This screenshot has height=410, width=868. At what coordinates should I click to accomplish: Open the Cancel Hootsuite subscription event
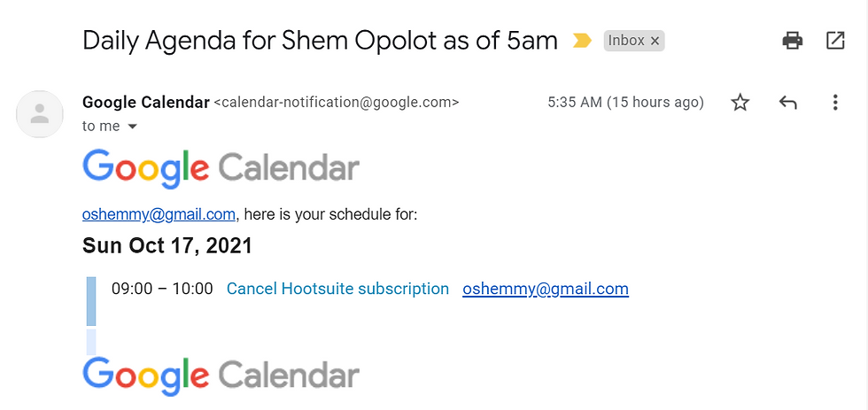337,289
